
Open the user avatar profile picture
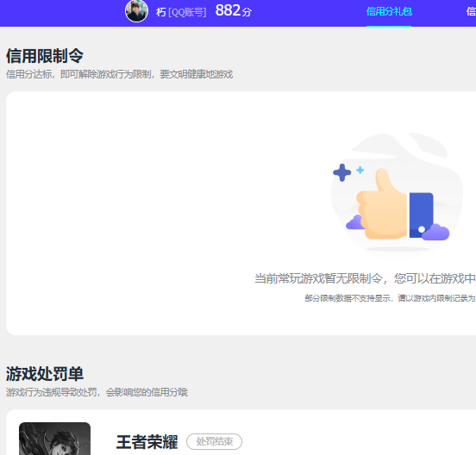[x=136, y=11]
